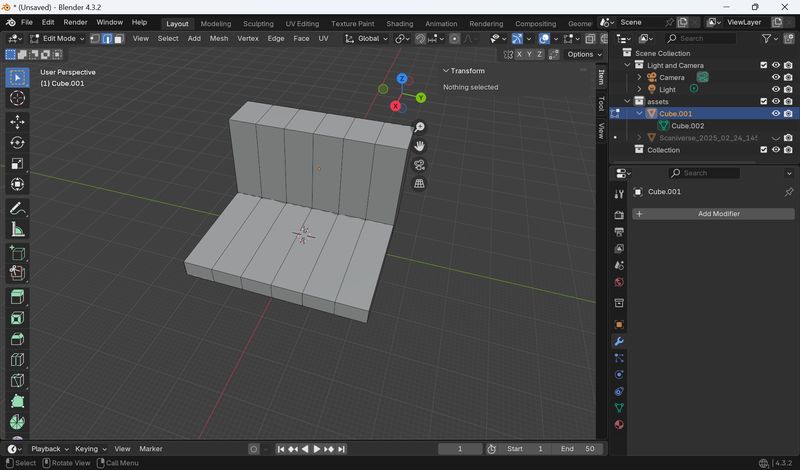
Task: Open the Object Data properties green triangle tab
Action: click(619, 408)
